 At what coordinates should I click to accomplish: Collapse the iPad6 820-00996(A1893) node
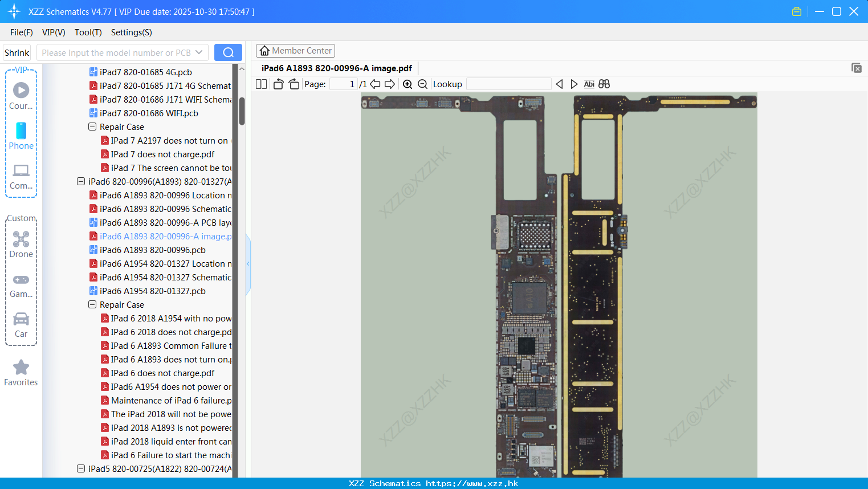pyautogui.click(x=81, y=181)
